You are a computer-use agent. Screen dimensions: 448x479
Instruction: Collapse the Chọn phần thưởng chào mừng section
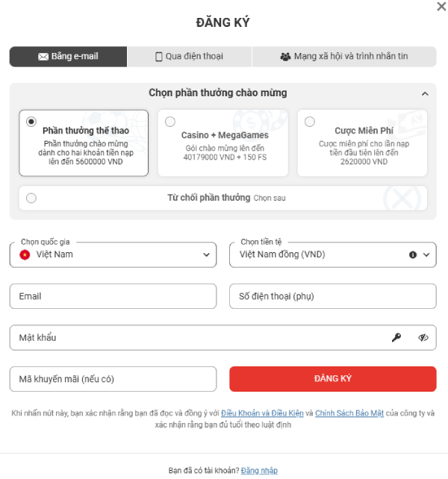point(425,93)
